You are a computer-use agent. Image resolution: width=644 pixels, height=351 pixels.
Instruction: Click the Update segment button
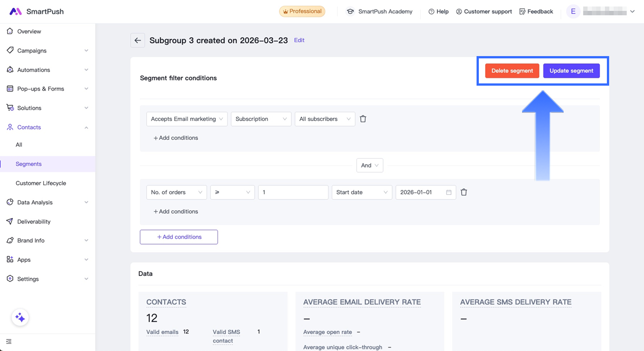pyautogui.click(x=571, y=71)
